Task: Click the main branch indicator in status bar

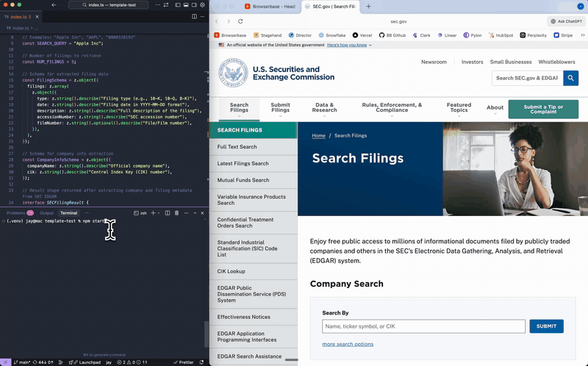Action: (22, 362)
